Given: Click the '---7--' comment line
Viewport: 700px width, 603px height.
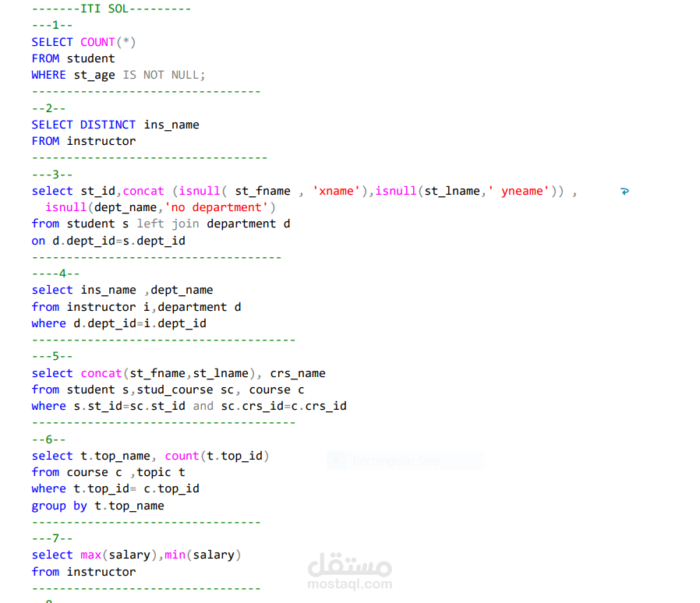Looking at the screenshot, I should [x=52, y=539].
